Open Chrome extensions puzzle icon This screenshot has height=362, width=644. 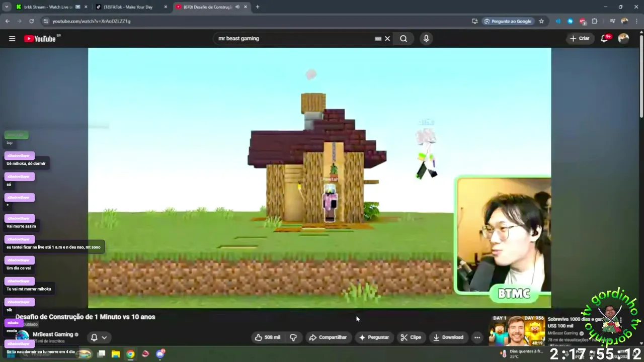point(595,21)
